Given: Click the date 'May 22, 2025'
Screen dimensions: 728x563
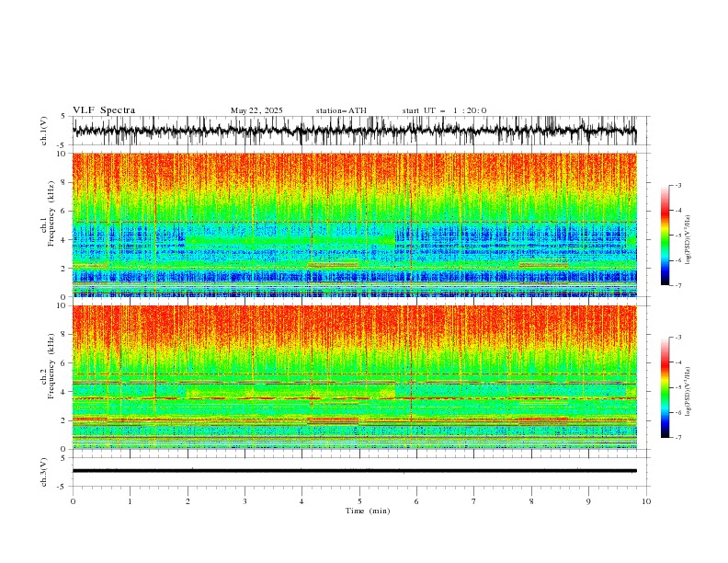Looking at the screenshot, I should (256, 110).
